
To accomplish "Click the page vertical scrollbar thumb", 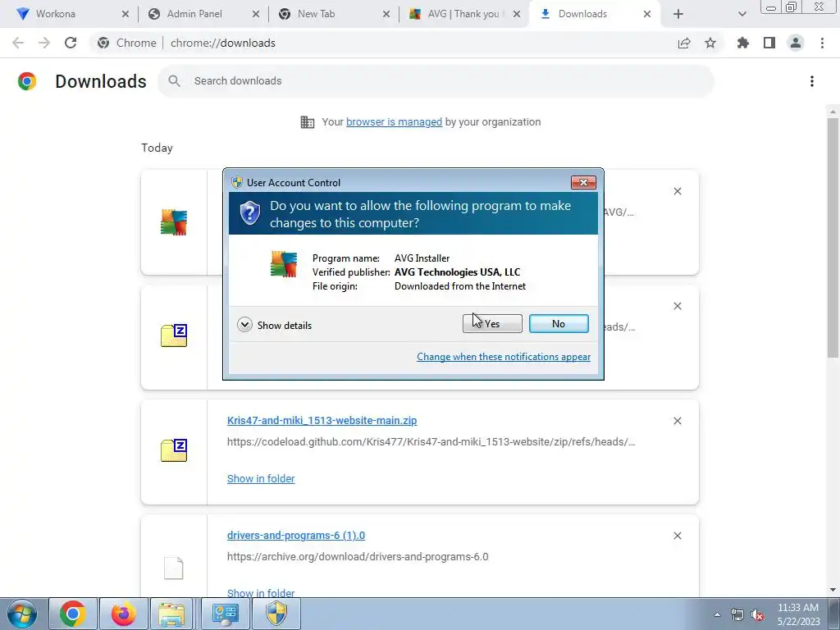I will point(833,237).
